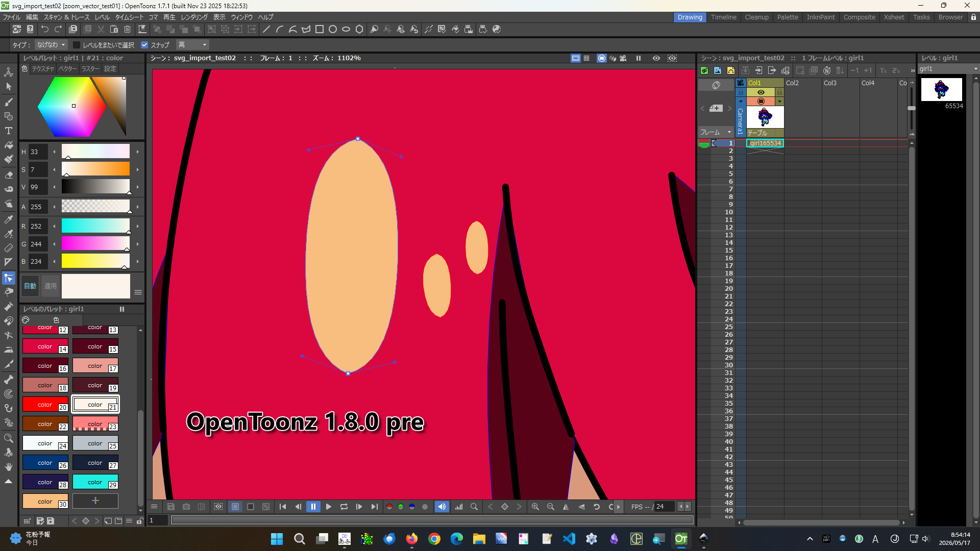Open the ファイル menu

(12, 17)
